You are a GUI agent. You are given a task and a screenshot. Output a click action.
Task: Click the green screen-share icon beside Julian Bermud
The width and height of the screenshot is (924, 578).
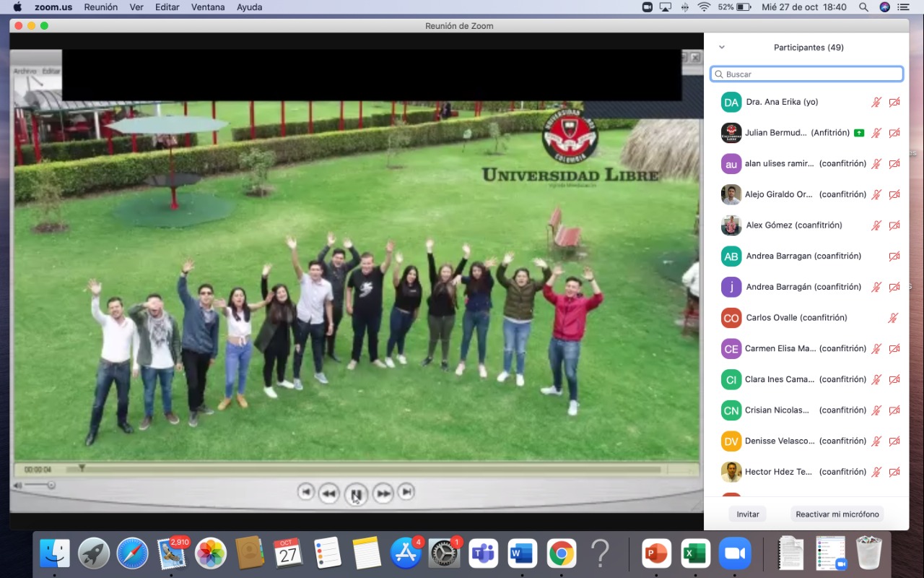click(859, 133)
